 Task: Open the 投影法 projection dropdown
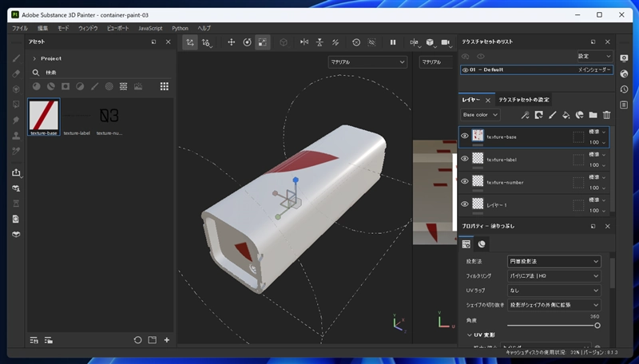[554, 261]
